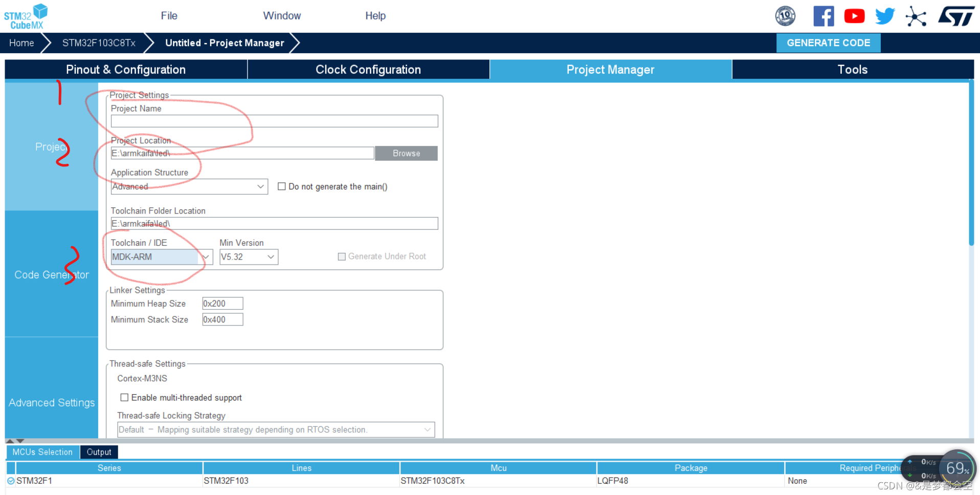This screenshot has width=980, height=495.
Task: Sort by the Package column header
Action: [691, 468]
